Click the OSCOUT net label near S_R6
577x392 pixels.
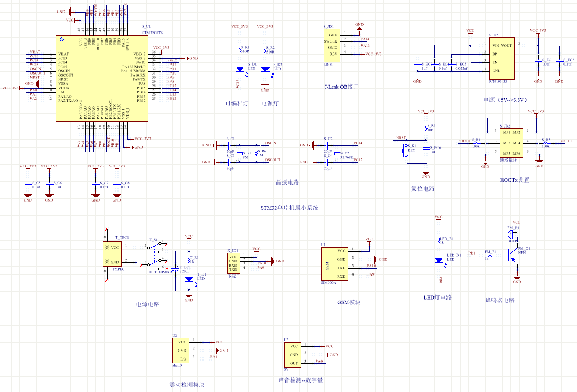[273, 160]
